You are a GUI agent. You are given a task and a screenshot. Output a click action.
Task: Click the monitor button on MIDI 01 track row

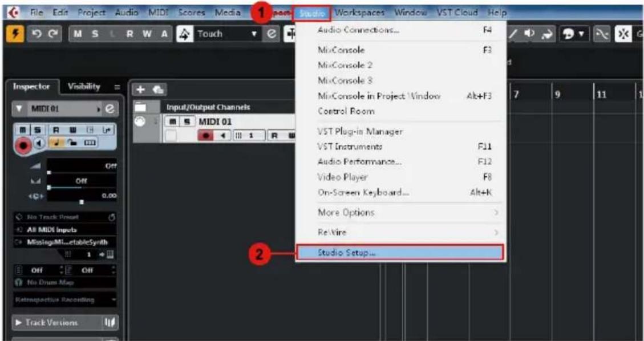[222, 135]
